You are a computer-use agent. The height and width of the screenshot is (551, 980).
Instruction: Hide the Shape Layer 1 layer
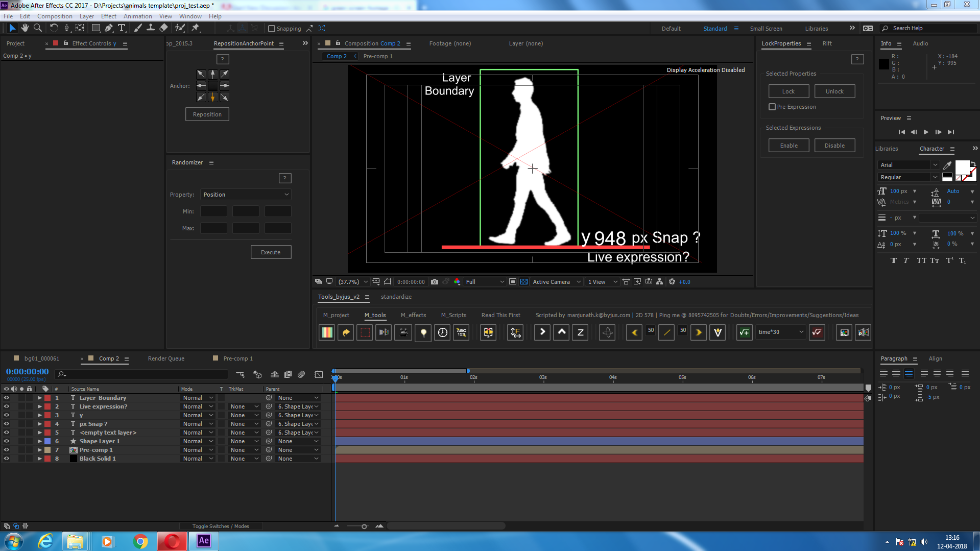7,441
